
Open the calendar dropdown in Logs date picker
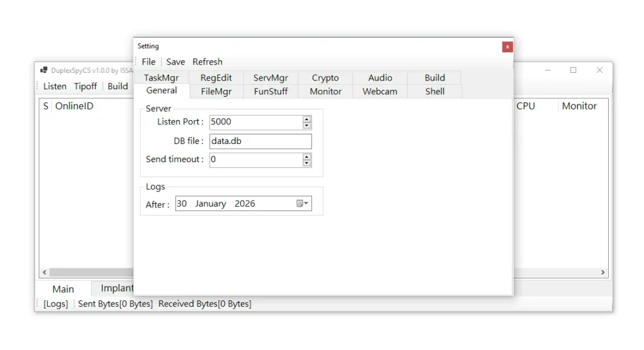pyautogui.click(x=303, y=204)
